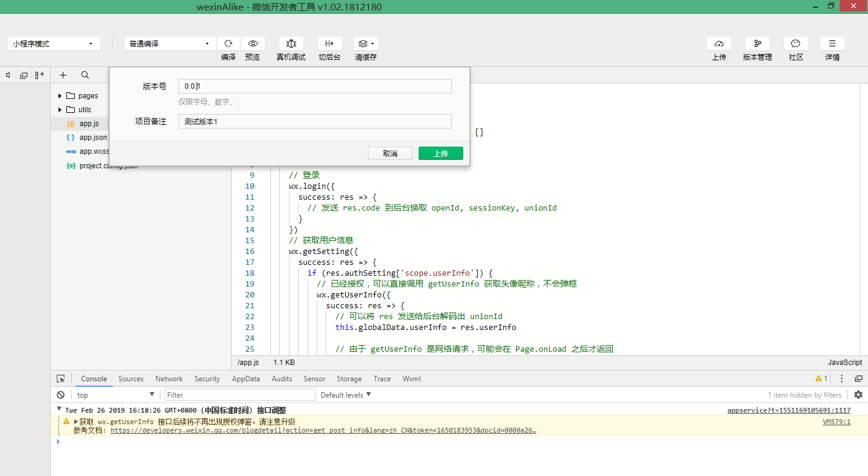Switch to the AppData tab
Image resolution: width=868 pixels, height=476 pixels.
[x=246, y=379]
